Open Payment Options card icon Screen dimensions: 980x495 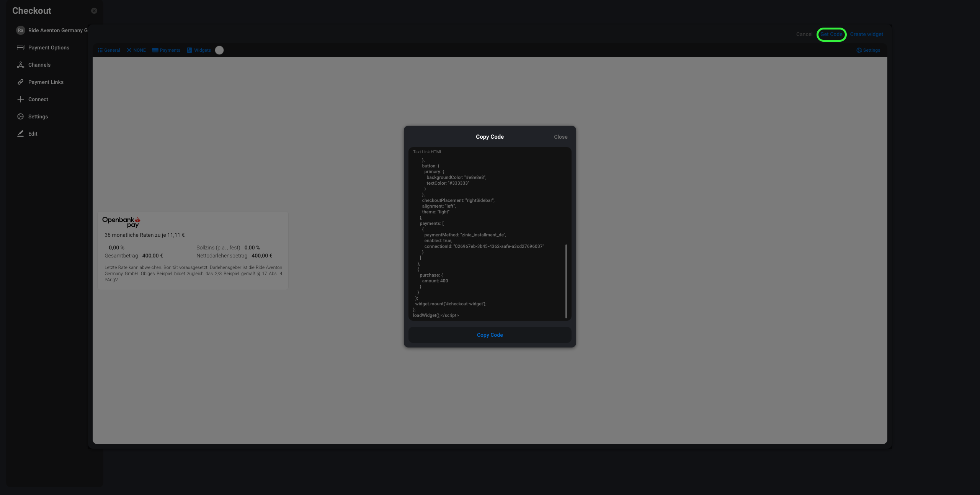(x=21, y=48)
